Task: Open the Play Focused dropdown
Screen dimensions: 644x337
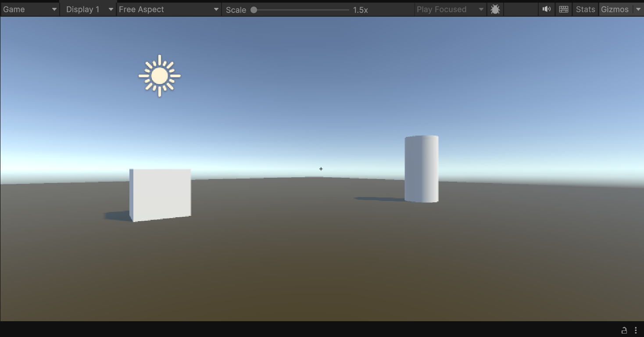Action: [x=450, y=9]
